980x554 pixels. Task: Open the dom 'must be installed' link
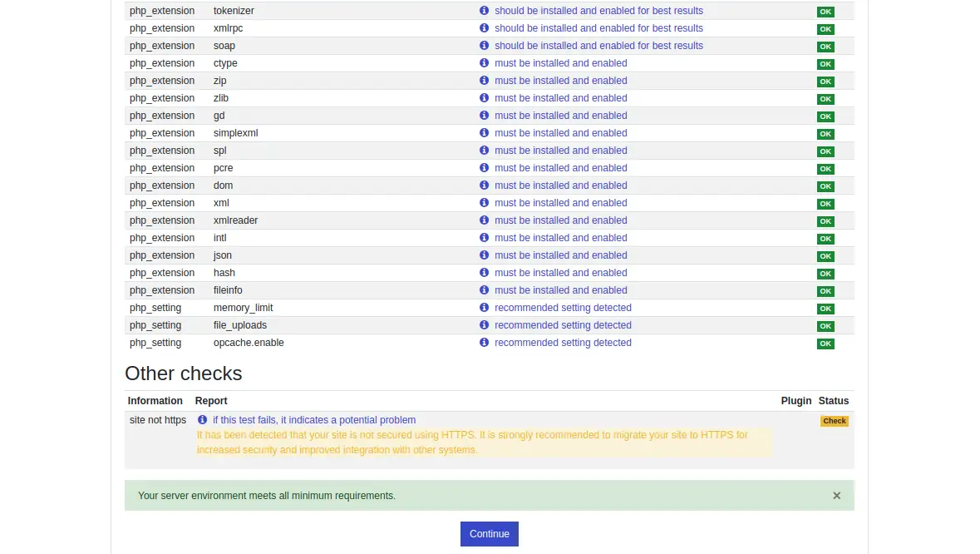coord(560,185)
